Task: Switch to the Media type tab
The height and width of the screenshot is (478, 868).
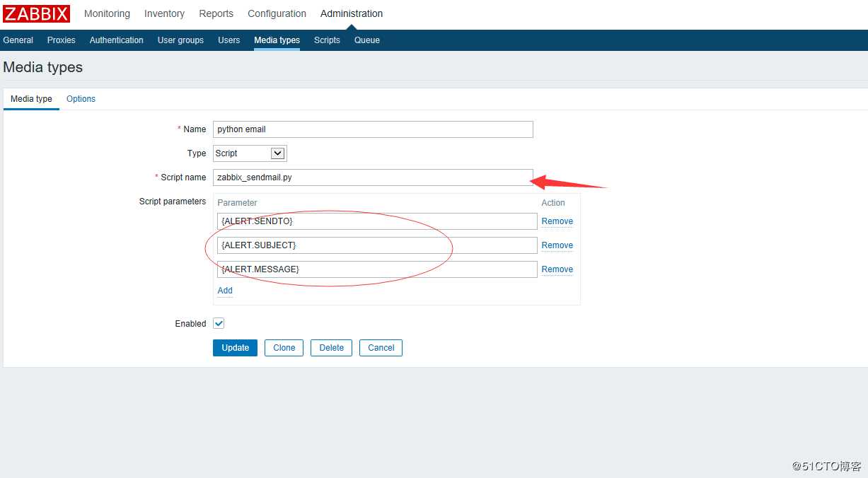Action: [x=31, y=99]
